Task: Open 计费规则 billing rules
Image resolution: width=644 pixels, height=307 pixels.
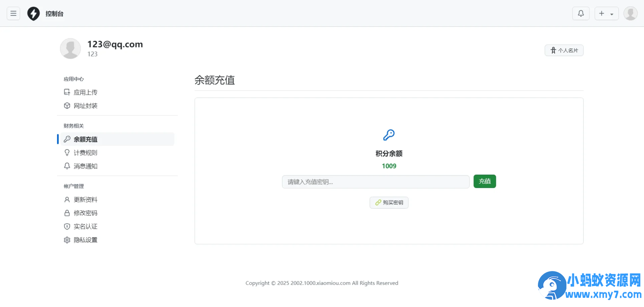Action: [x=86, y=152]
